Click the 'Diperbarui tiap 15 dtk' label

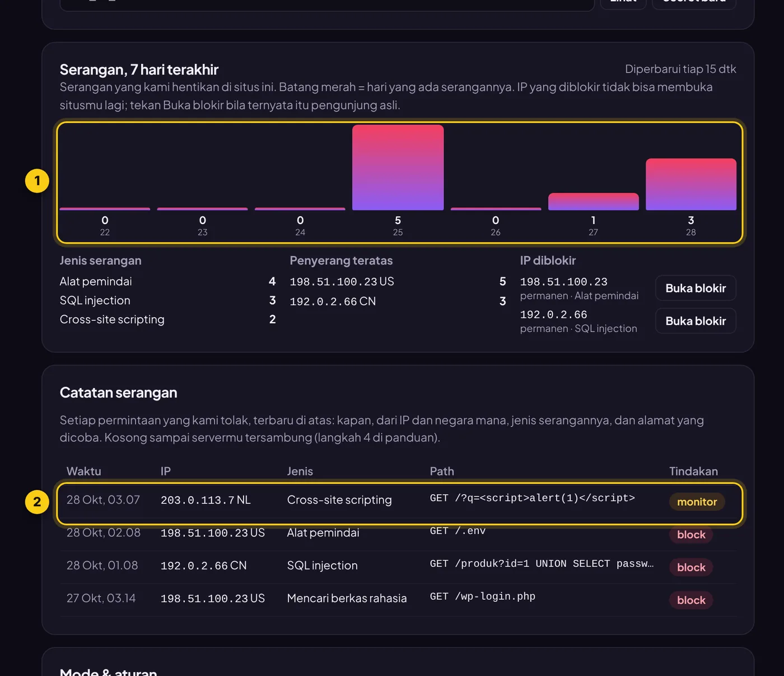click(x=680, y=69)
